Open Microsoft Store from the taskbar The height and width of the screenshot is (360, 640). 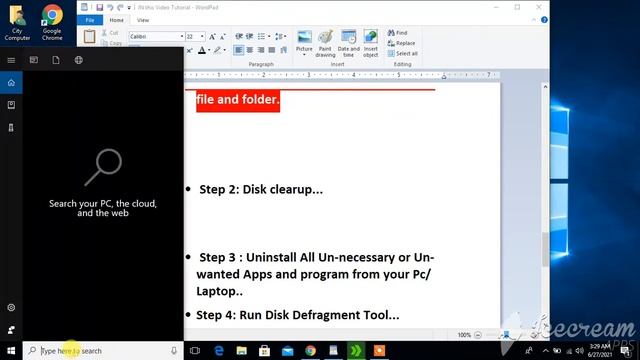pos(264,351)
